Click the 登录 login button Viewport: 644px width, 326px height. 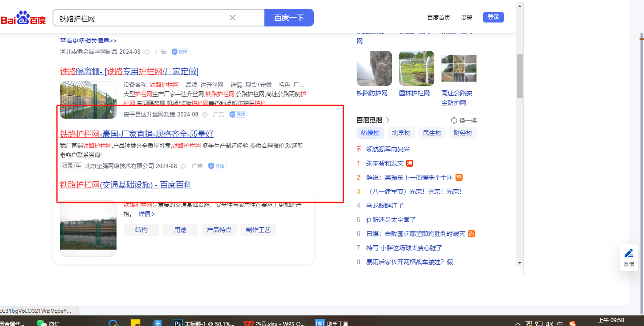493,17
